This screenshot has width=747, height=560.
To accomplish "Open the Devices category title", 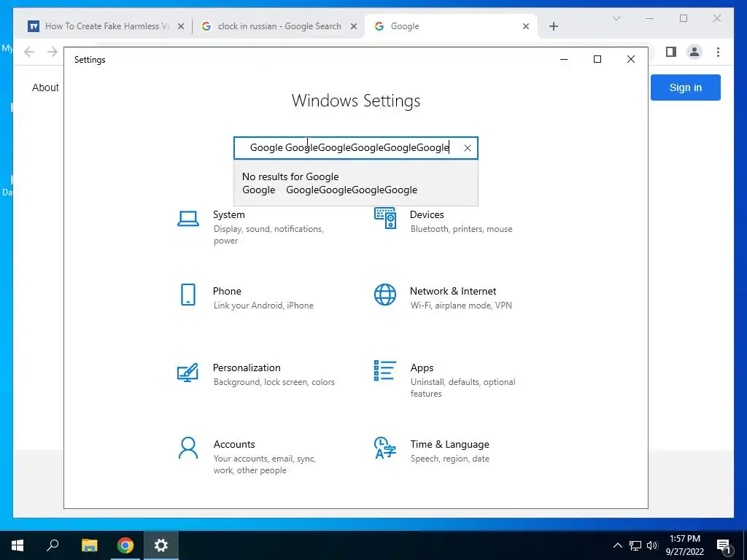I will click(427, 215).
